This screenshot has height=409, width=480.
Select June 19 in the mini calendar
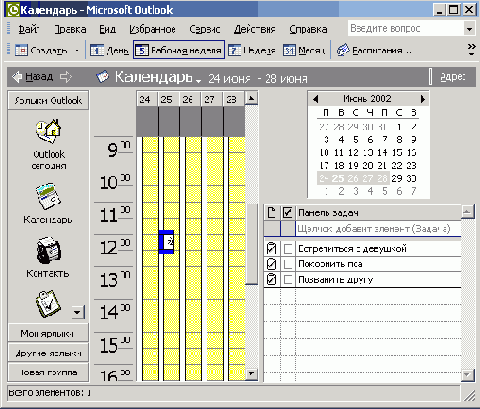tap(353, 166)
